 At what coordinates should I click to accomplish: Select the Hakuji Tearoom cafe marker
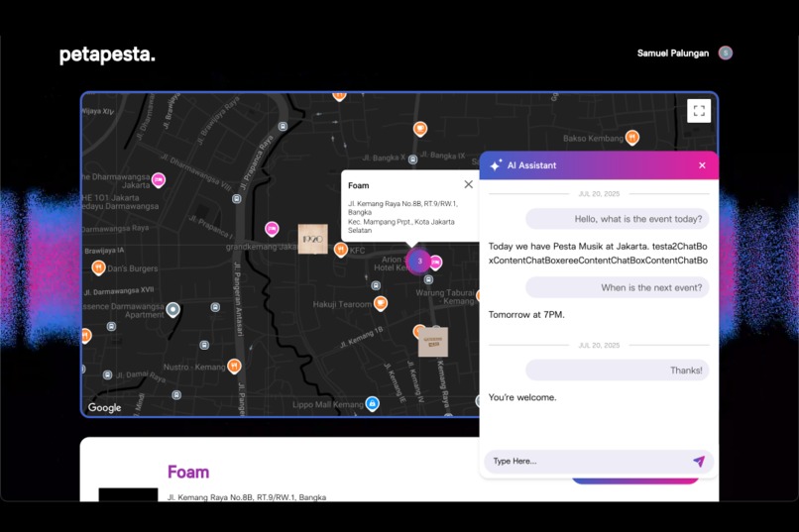pyautogui.click(x=380, y=303)
